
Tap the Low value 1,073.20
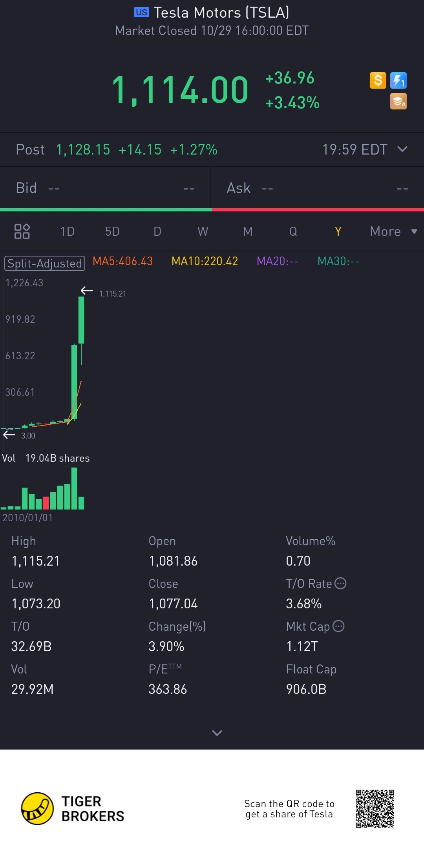tap(36, 604)
